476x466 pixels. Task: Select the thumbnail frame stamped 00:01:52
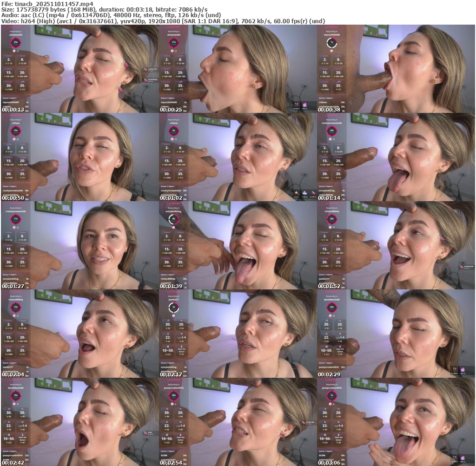pos(396,245)
